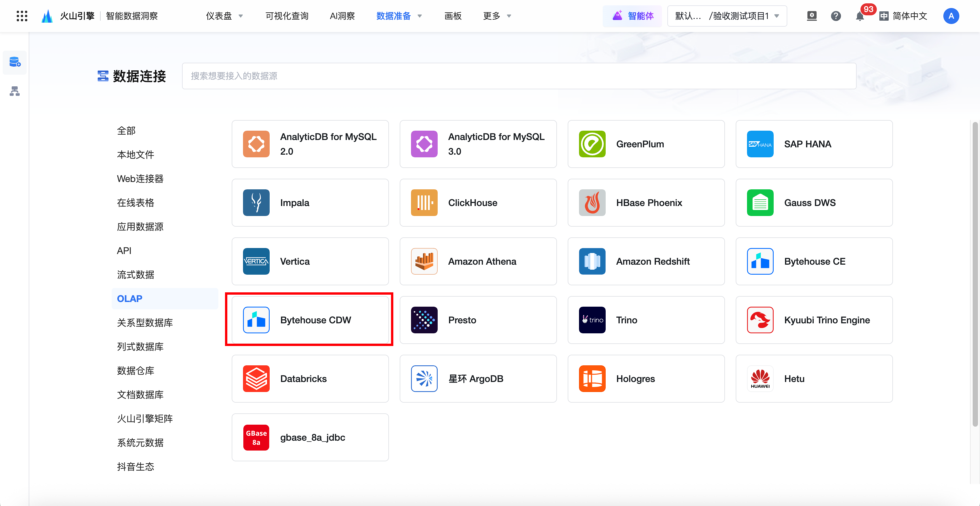Click the Databricks logo icon

coord(256,379)
